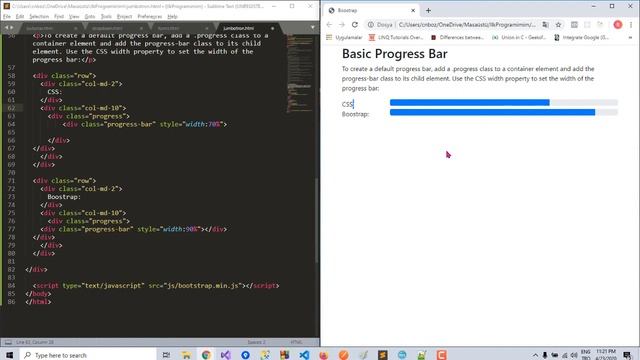Viewport: 640px width, 360px height.
Task: Click line number 62 in gutter
Action: (x=11, y=108)
